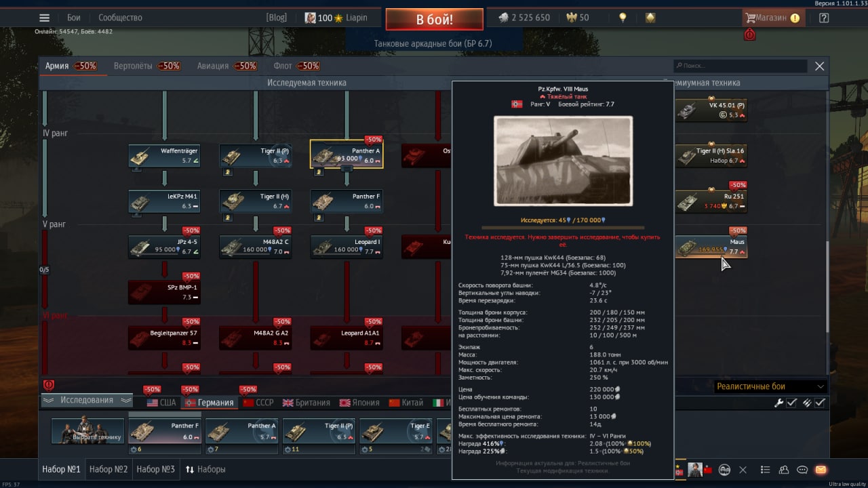Image resolution: width=868 pixels, height=488 pixels.
Task: Switch to preset Набор №2
Action: [108, 469]
